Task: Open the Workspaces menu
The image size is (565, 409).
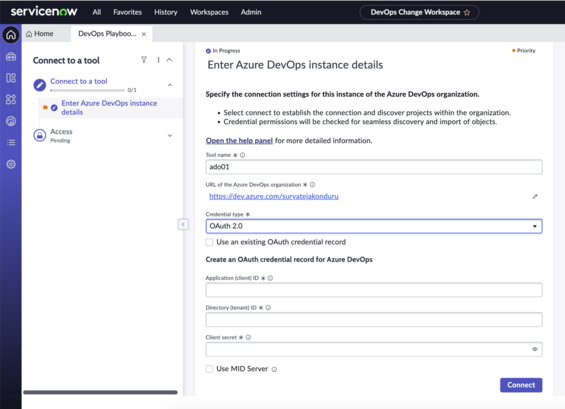Action: point(209,12)
